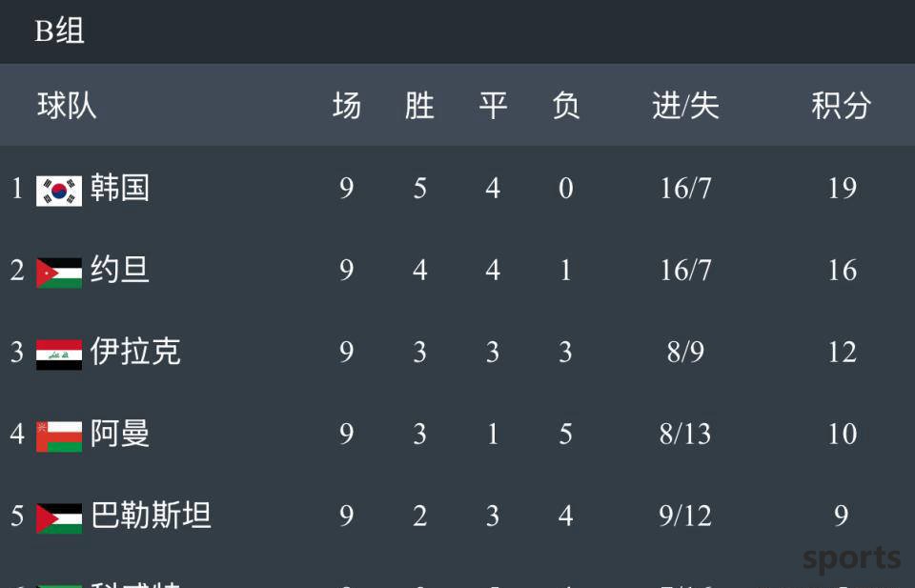Click South Korea's 19 points value

pos(842,188)
